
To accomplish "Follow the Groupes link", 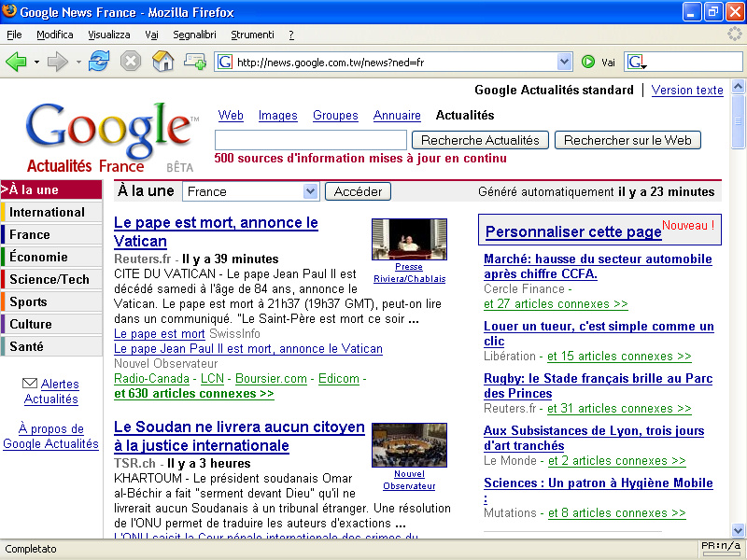I will [335, 115].
